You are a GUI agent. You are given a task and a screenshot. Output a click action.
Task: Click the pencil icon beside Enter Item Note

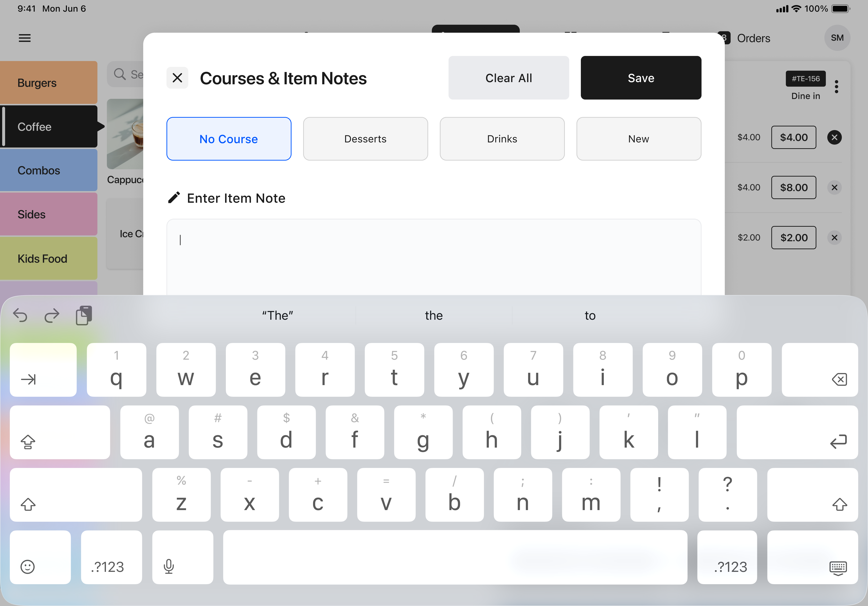point(174,197)
